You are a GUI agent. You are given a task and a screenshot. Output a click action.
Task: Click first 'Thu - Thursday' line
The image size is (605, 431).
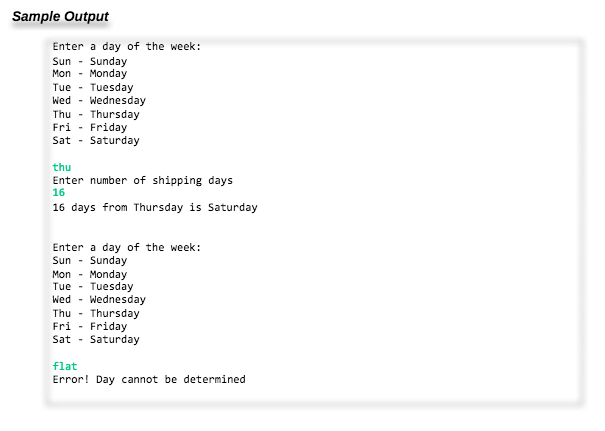(x=96, y=115)
